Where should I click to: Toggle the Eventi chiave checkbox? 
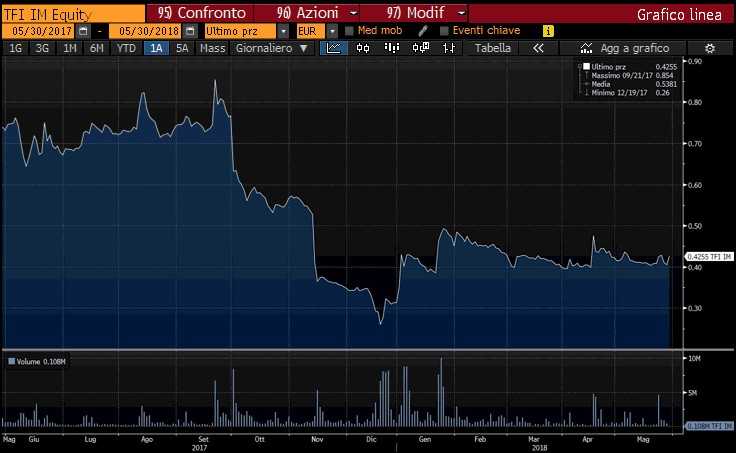click(x=444, y=31)
